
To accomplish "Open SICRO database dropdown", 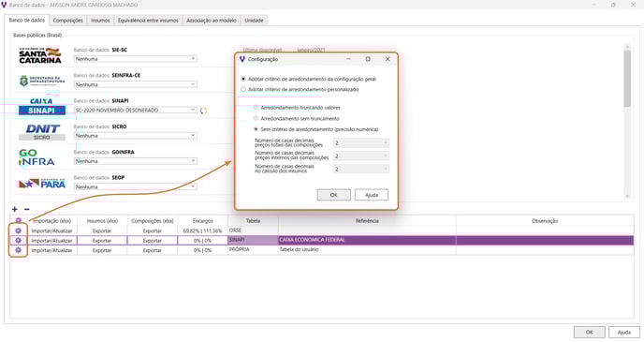I will point(136,136).
